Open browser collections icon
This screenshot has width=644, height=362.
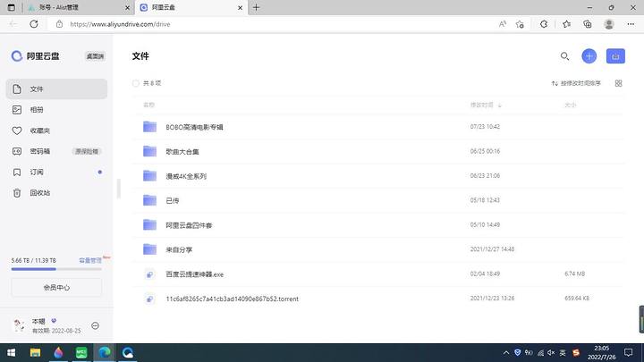coord(588,24)
